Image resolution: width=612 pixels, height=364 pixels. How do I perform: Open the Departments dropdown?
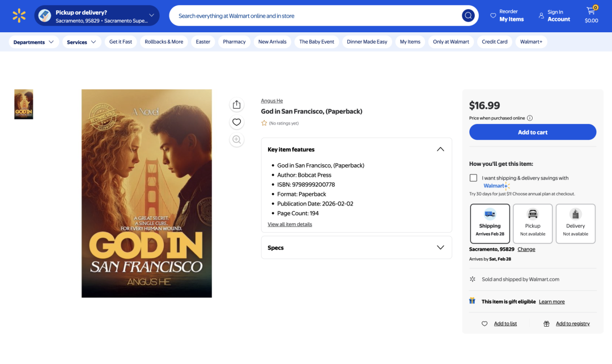34,42
